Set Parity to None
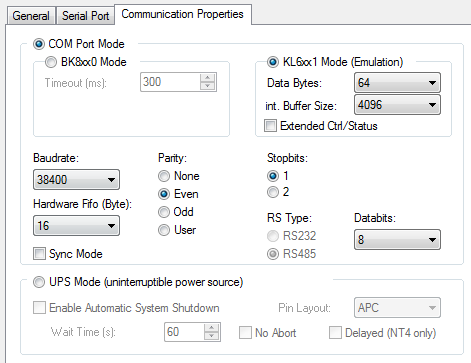The height and width of the screenshot is (363, 471). pos(164,176)
